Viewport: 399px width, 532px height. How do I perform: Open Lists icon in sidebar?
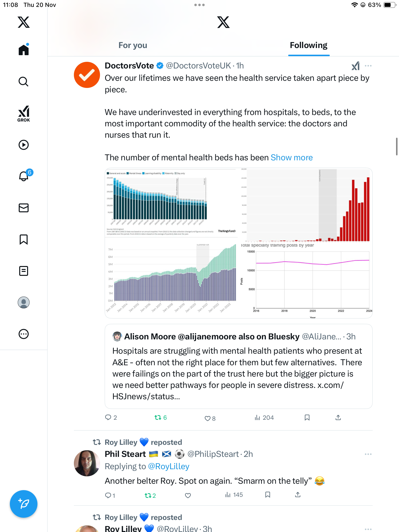click(x=24, y=271)
